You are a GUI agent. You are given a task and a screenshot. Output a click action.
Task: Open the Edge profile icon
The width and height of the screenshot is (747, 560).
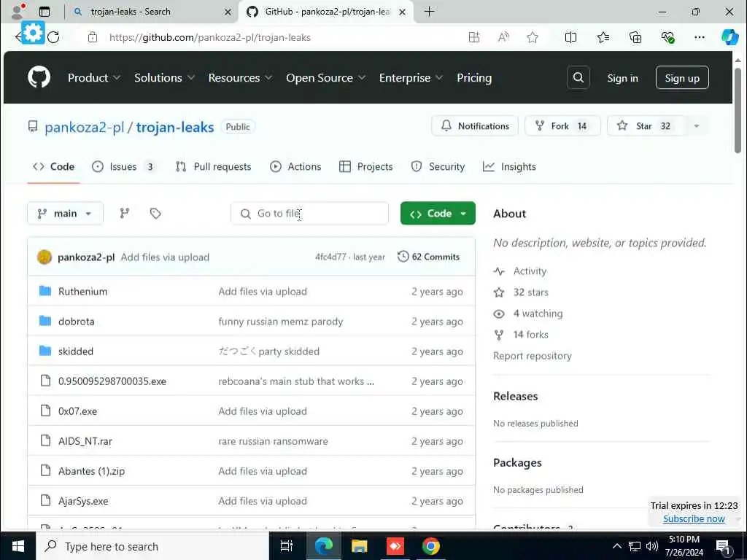pyautogui.click(x=18, y=12)
